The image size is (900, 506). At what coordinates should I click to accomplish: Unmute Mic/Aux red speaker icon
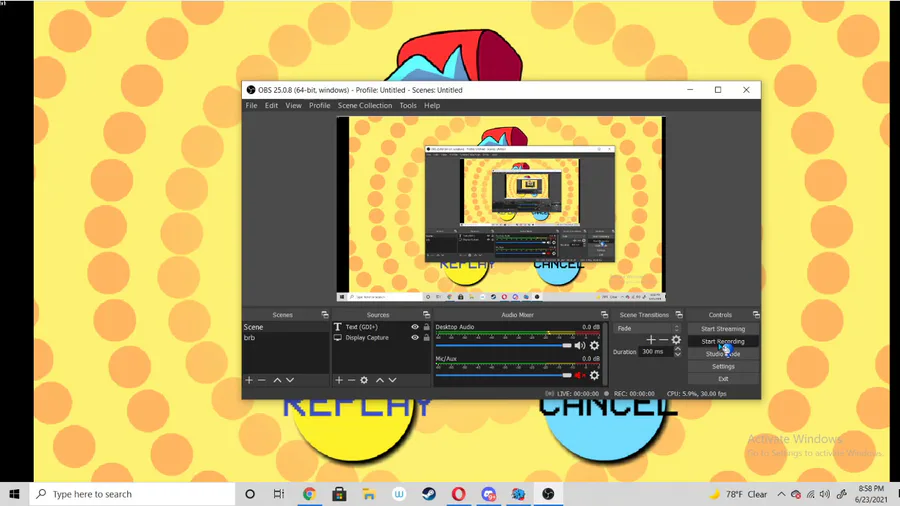580,375
